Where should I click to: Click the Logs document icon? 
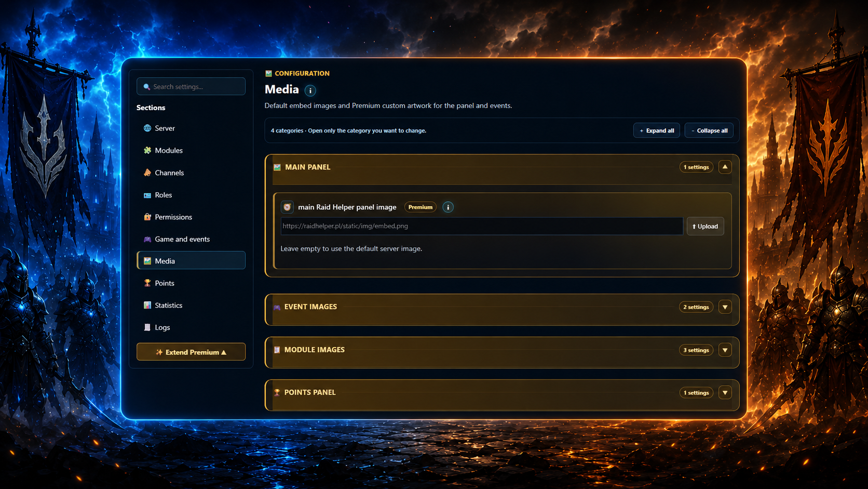click(x=147, y=327)
